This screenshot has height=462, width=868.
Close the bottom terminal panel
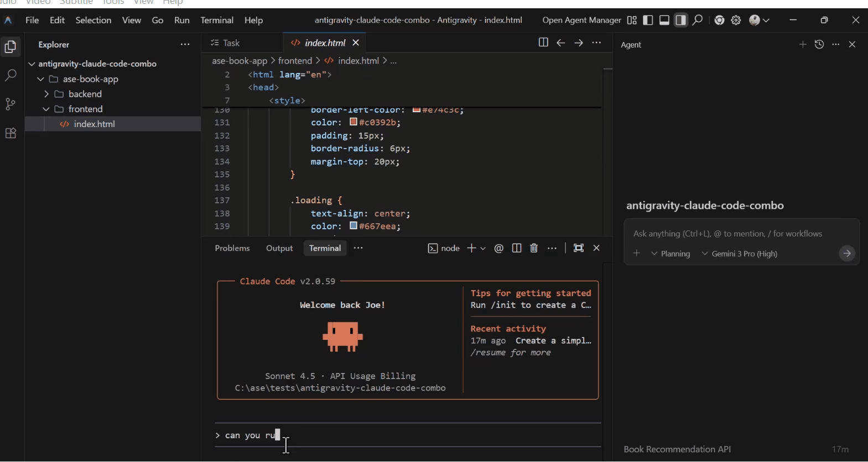[596, 249]
